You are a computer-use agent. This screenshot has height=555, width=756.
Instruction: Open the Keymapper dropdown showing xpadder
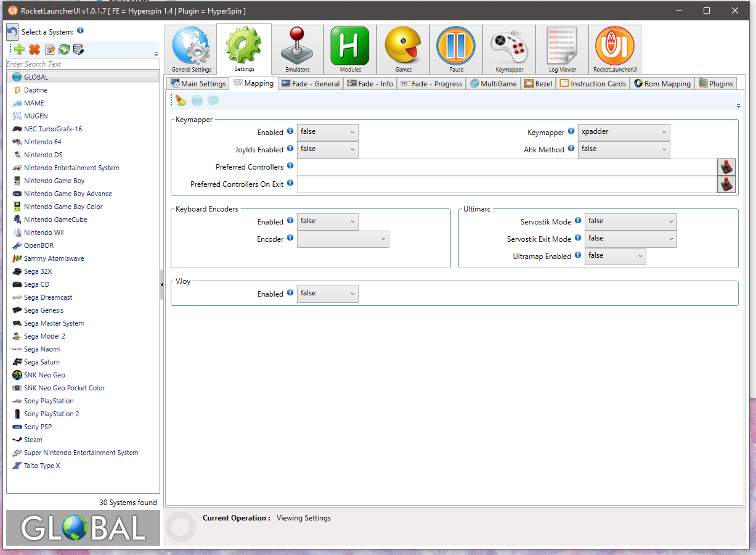pos(624,133)
